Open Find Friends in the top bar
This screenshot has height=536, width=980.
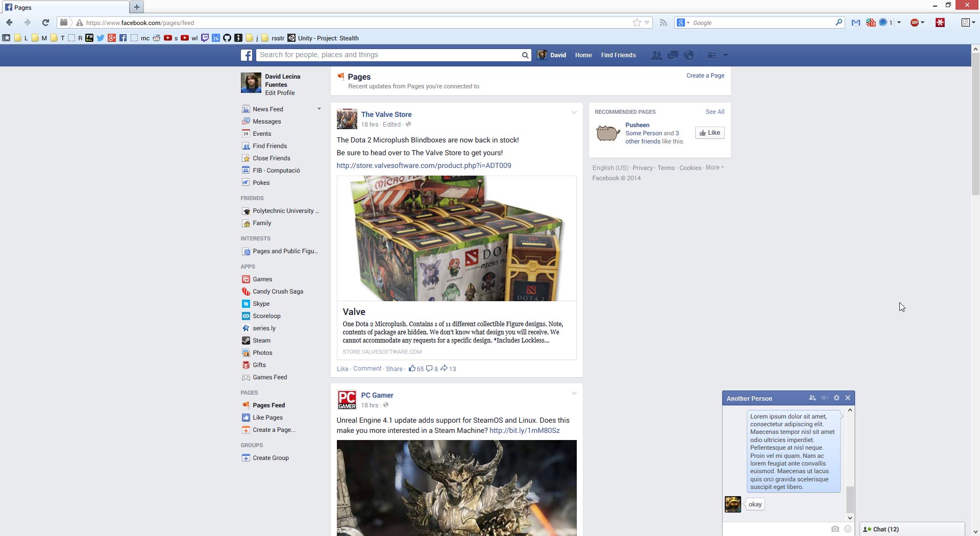[618, 55]
